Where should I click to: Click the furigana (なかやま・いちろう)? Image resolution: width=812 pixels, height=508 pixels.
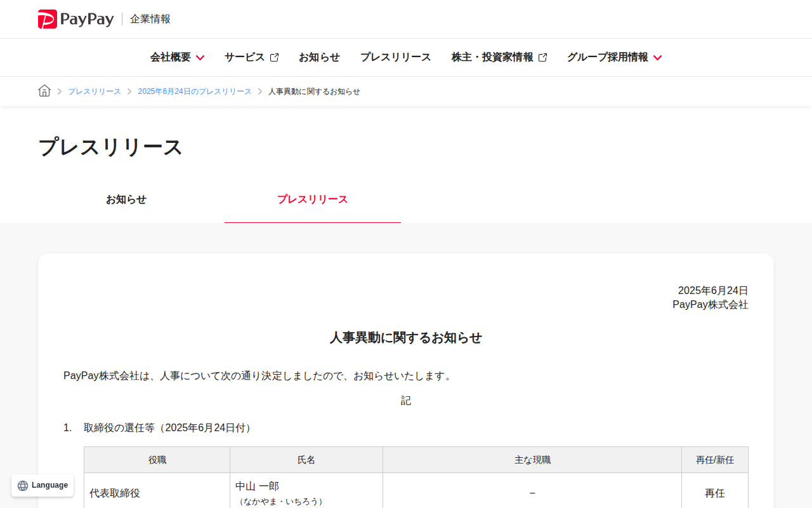pos(281,502)
